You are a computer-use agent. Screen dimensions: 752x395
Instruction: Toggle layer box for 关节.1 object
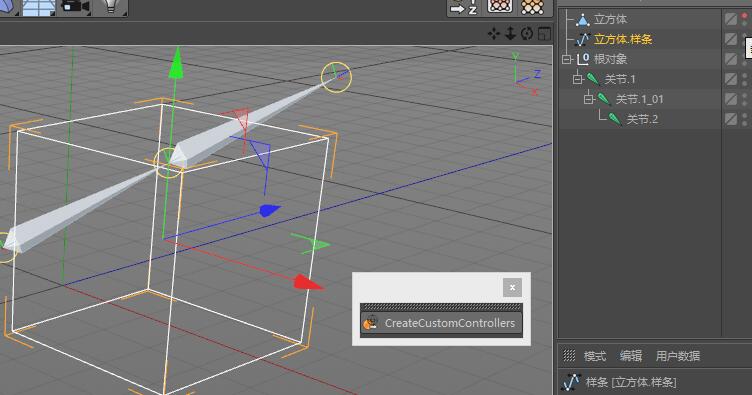tap(731, 79)
